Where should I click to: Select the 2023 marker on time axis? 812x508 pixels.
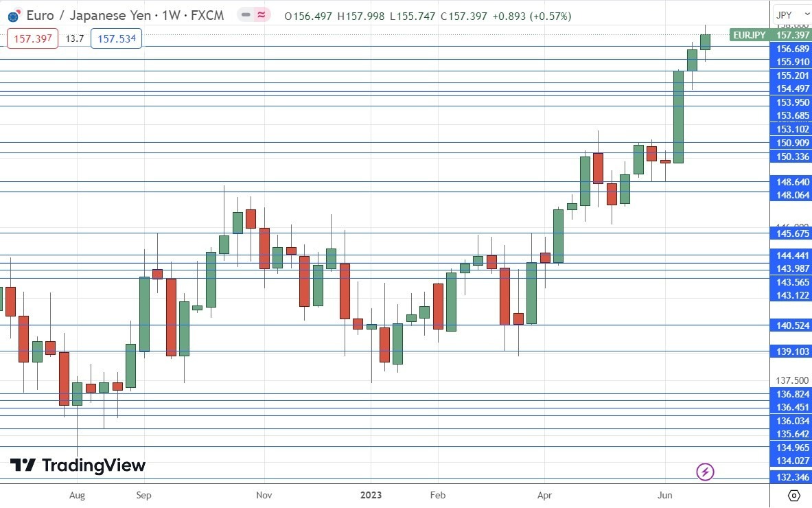tap(371, 495)
